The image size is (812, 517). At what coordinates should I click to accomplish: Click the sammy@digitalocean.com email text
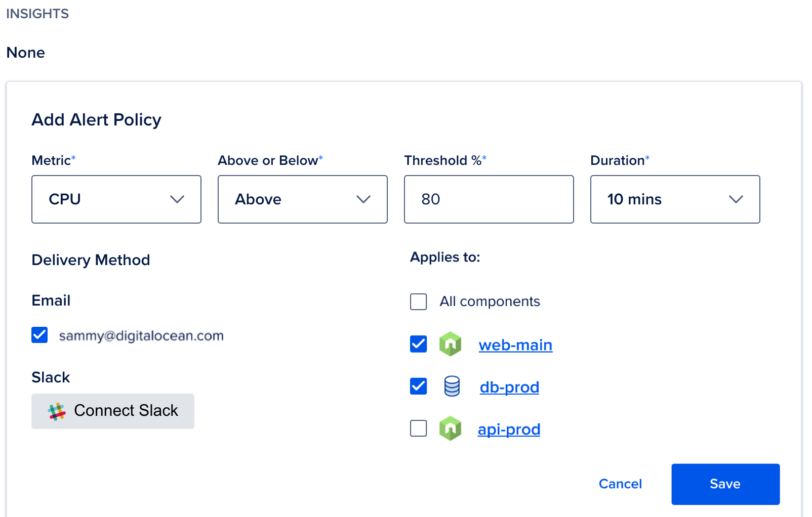point(141,336)
